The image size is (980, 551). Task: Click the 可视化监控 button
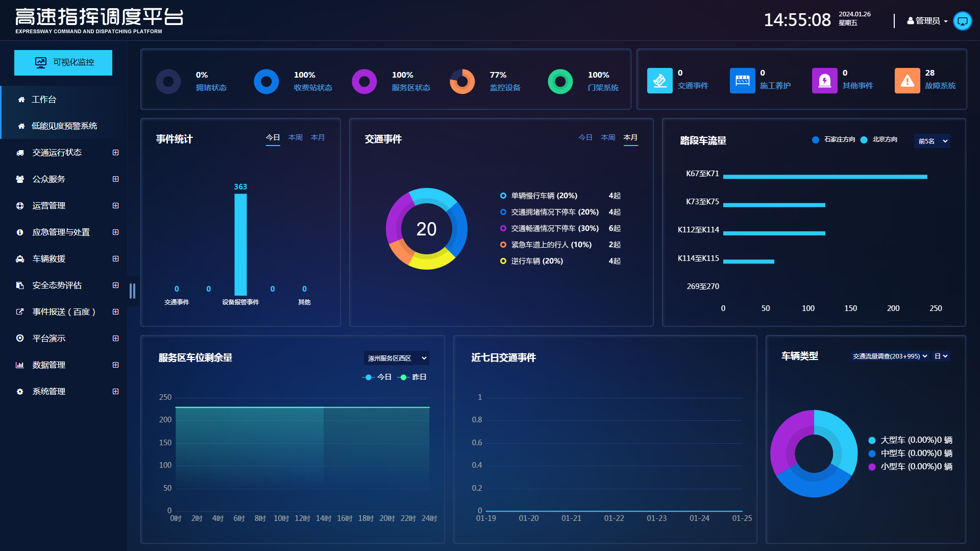coord(63,63)
